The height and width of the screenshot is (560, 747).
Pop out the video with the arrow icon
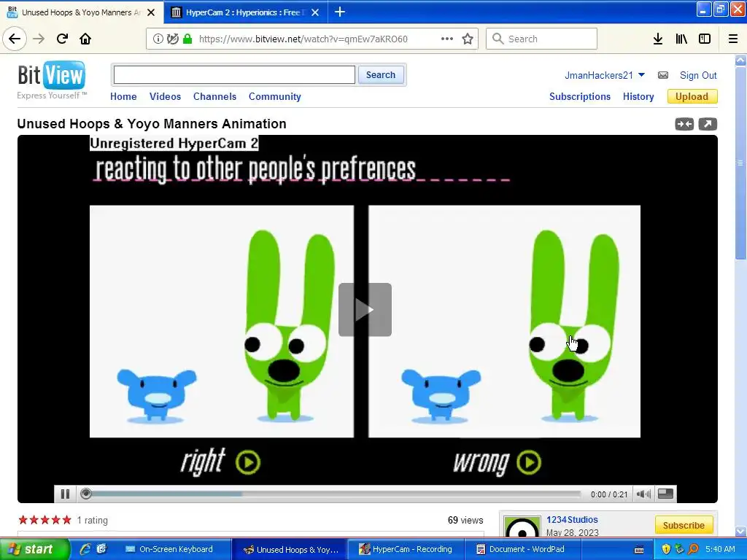point(708,124)
